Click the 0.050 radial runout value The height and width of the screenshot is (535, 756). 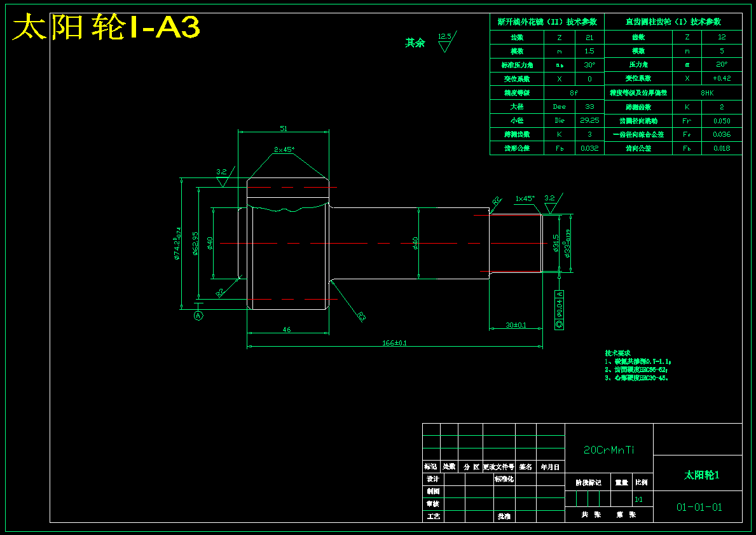pyautogui.click(x=722, y=121)
